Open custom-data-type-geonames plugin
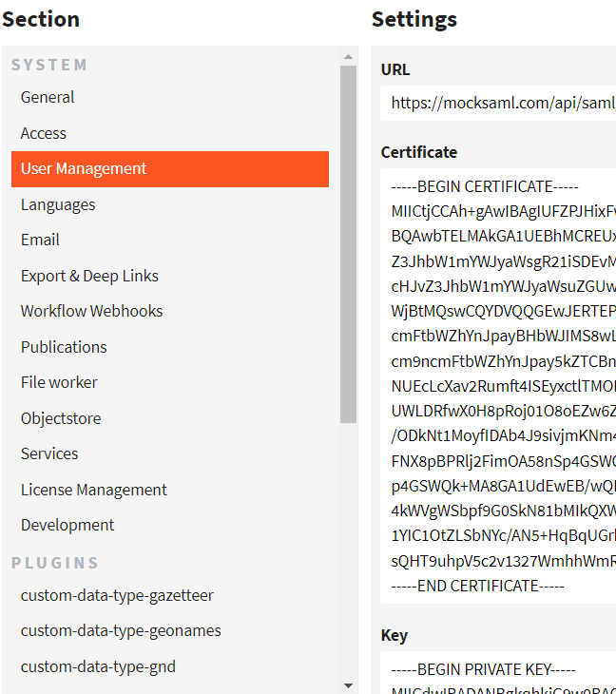The width and height of the screenshot is (616, 694). [x=121, y=630]
